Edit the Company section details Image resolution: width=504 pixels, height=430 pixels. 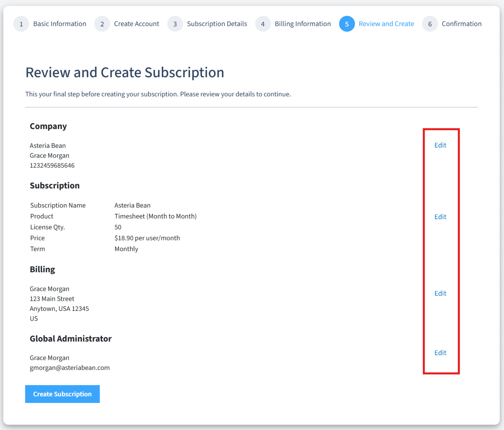coord(440,145)
